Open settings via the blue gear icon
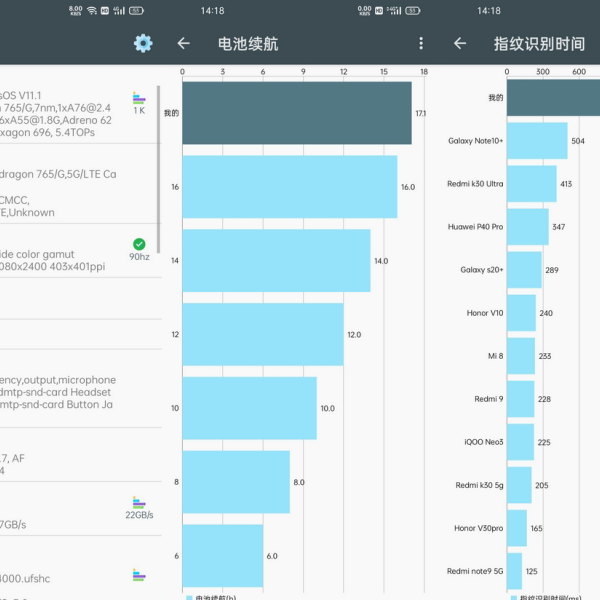This screenshot has height=600, width=600. click(x=143, y=43)
